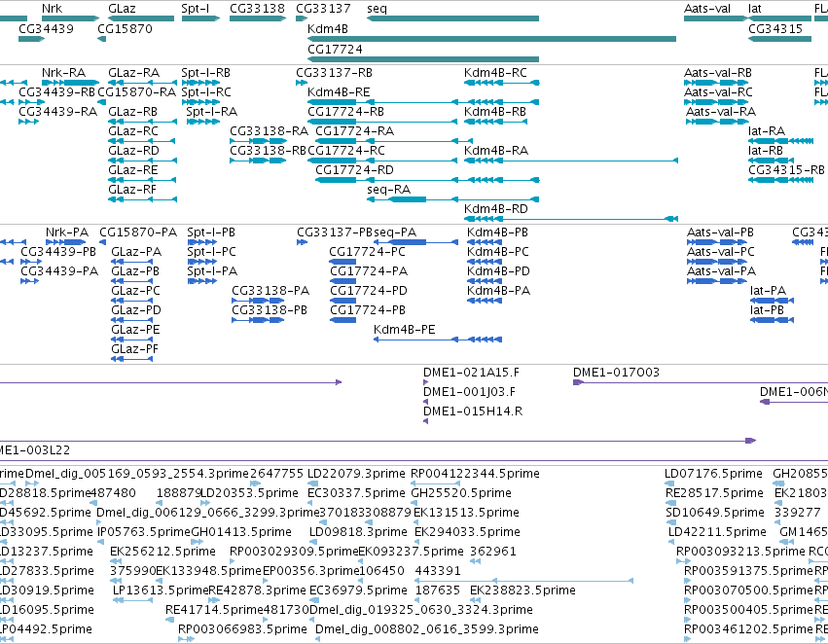Select the CG17724 gene label in the top track
The height and width of the screenshot is (644, 828).
pos(335,49)
